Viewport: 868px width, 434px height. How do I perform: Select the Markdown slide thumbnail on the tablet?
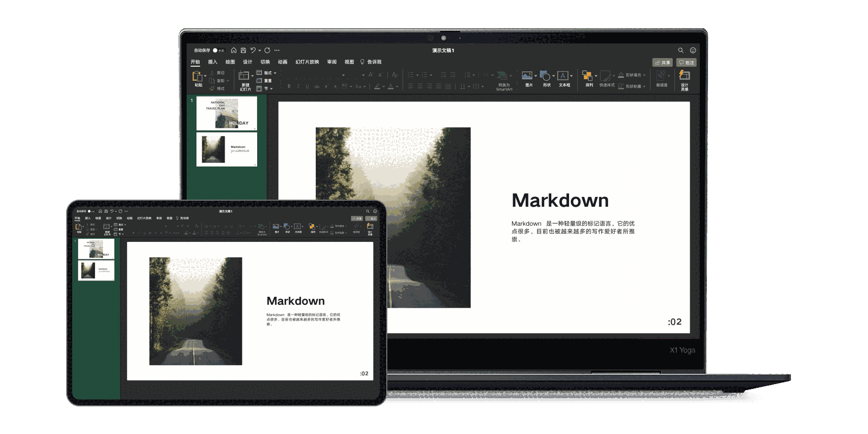[x=96, y=270]
